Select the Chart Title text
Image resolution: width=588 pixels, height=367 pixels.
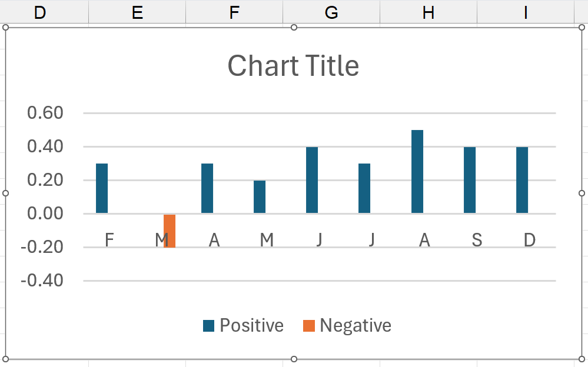(x=293, y=65)
